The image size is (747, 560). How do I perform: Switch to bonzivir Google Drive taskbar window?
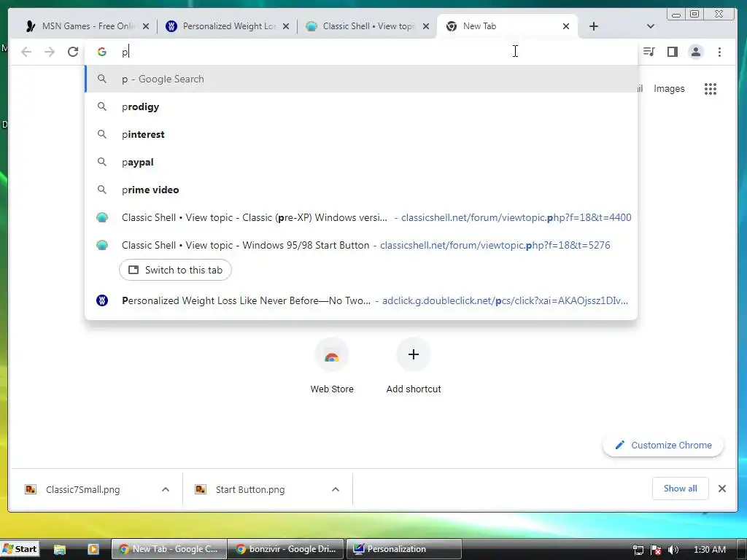pyautogui.click(x=286, y=549)
